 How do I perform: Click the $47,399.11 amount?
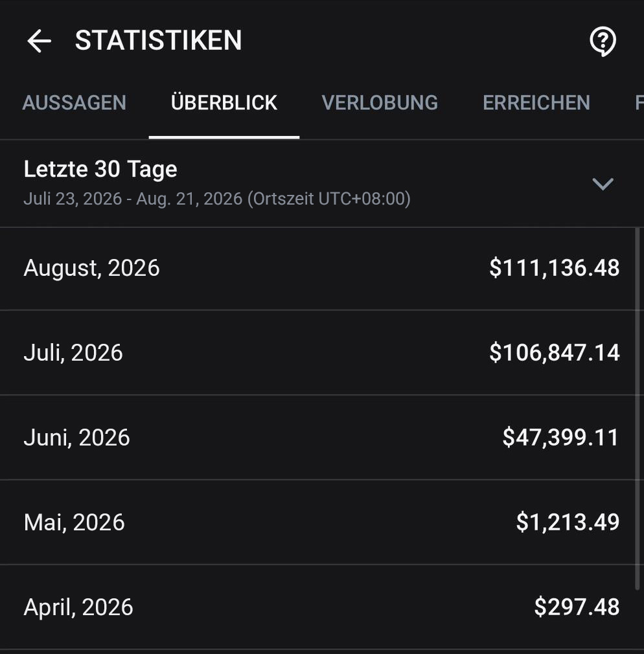tap(560, 438)
